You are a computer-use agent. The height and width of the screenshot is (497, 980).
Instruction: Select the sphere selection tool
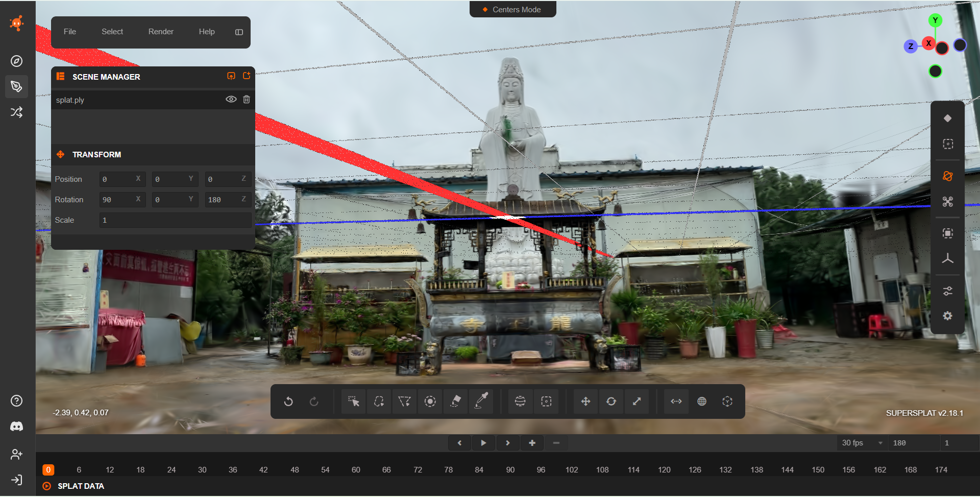tap(520, 401)
